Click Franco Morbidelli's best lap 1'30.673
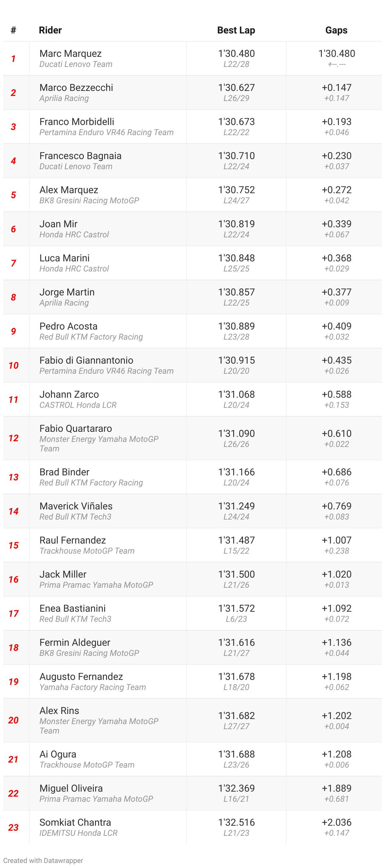 pyautogui.click(x=236, y=122)
